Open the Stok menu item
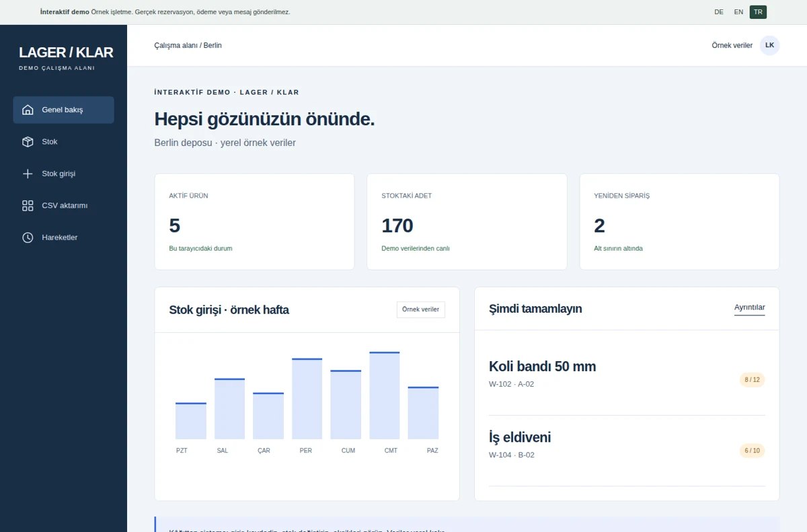Viewport: 807px width, 532px height. click(x=63, y=142)
